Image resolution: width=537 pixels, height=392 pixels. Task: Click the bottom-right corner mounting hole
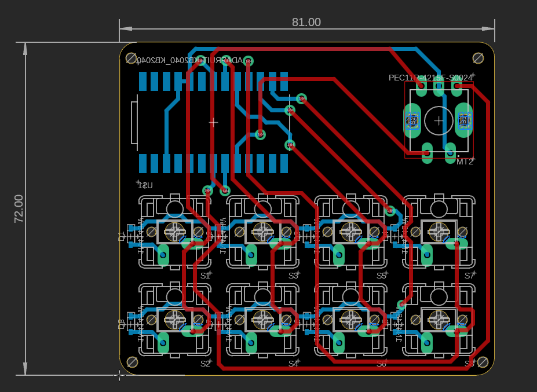coord(478,362)
